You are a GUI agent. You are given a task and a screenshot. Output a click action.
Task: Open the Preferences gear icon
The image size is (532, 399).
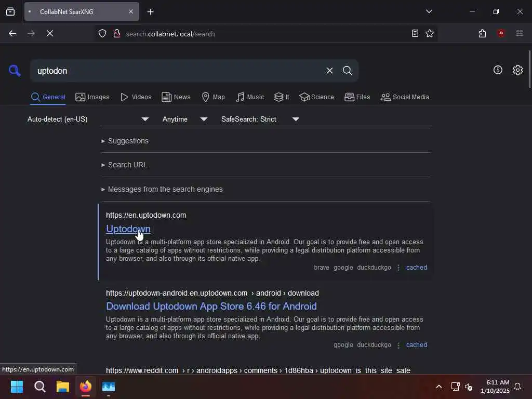[x=517, y=70]
